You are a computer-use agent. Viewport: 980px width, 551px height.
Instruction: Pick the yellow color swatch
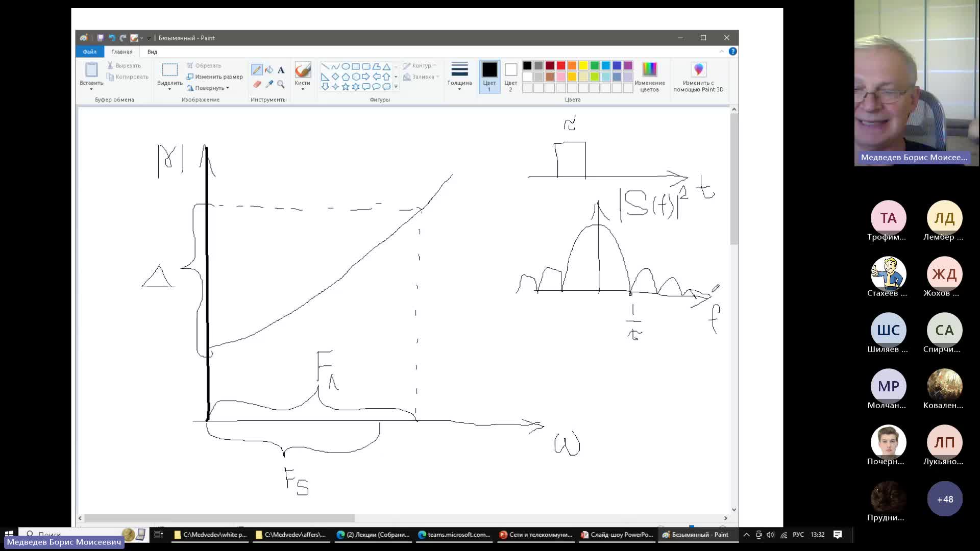tap(583, 65)
